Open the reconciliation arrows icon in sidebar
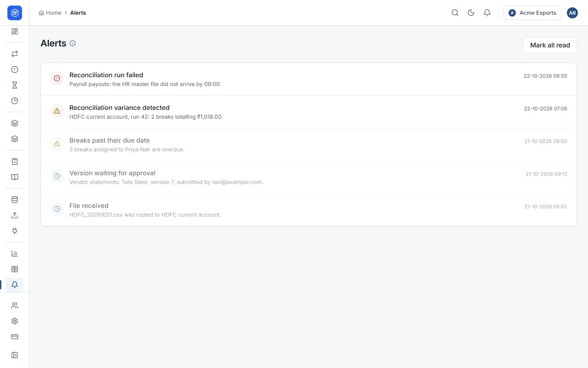The width and height of the screenshot is (588, 368). (x=15, y=54)
